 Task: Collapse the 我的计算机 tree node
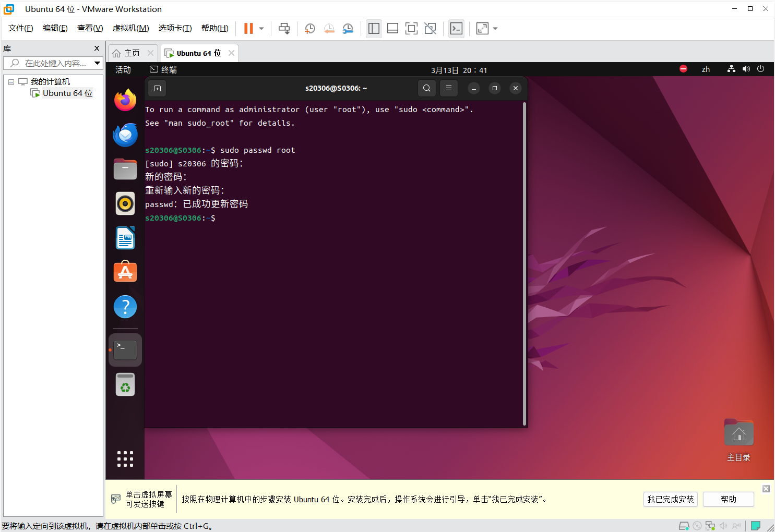coord(11,82)
